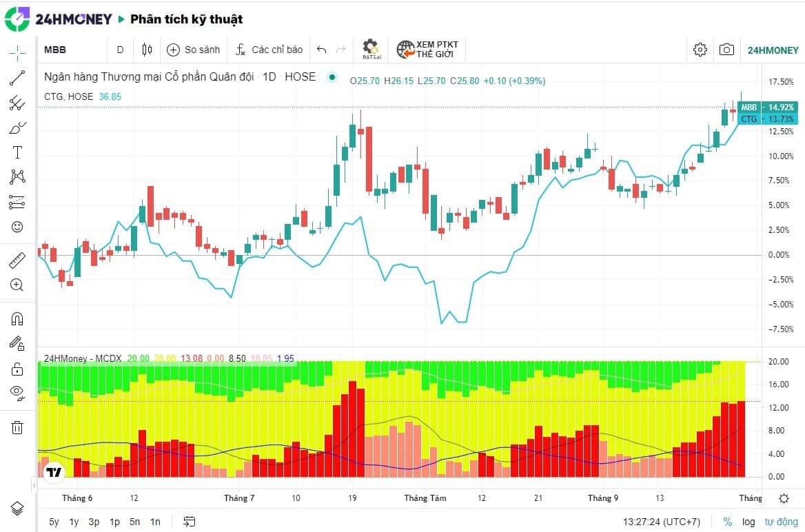The height and width of the screenshot is (532, 805).
Task: Toggle the percent scale option
Action: click(x=728, y=522)
